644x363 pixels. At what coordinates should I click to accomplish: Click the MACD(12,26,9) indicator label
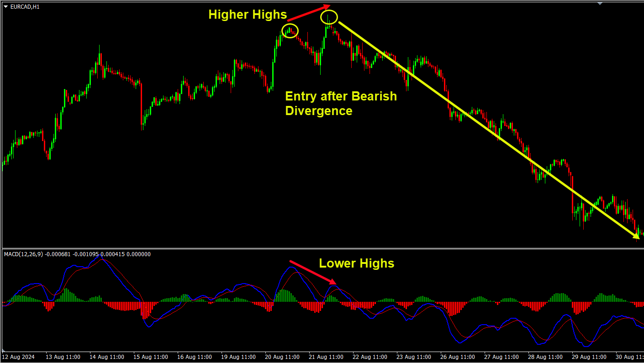coord(24,254)
